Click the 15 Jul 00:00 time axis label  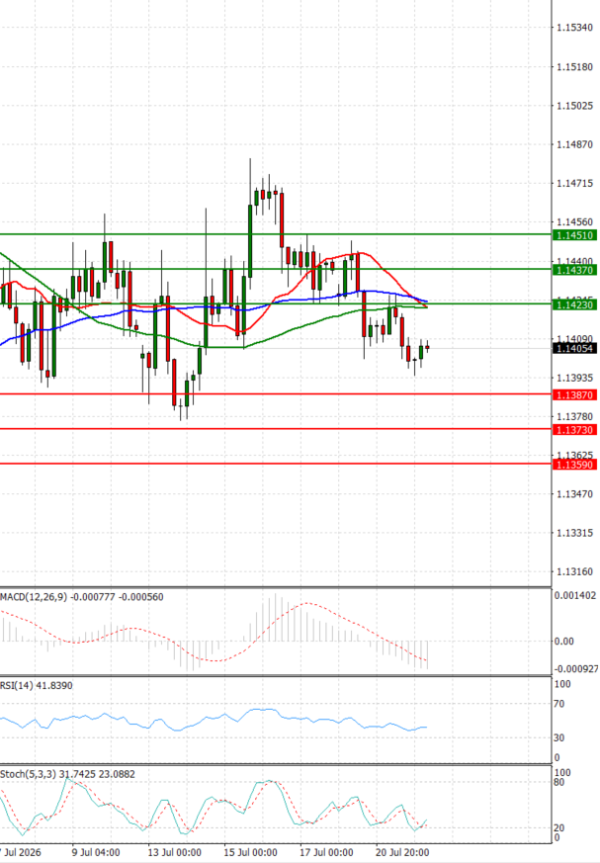click(x=250, y=852)
